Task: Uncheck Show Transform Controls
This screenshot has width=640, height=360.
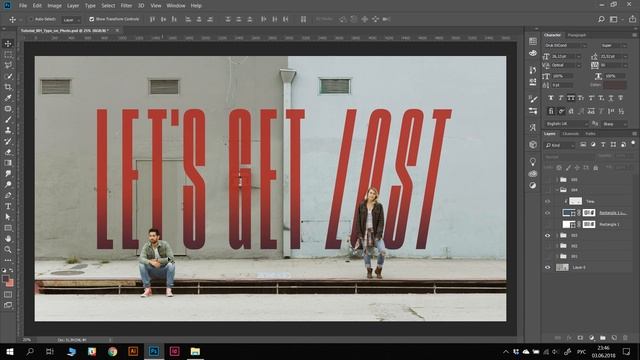Action: (91, 19)
